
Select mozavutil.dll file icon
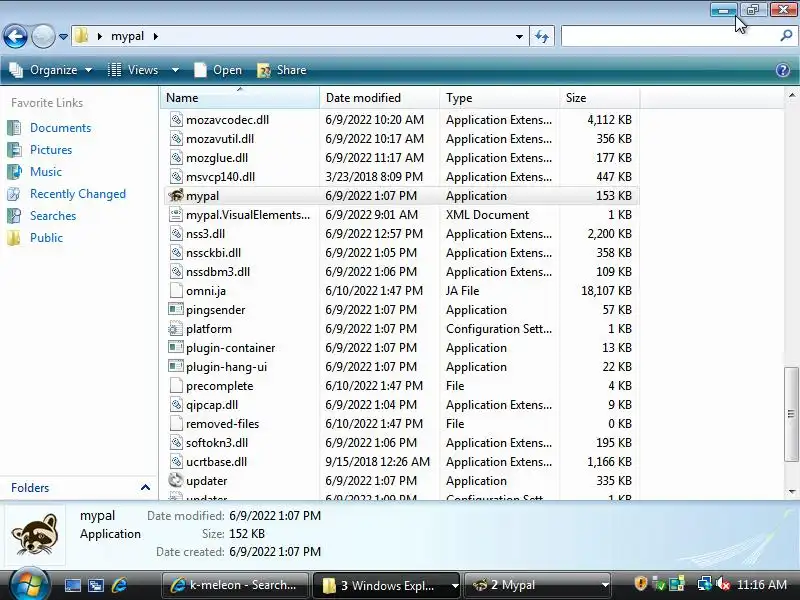(176, 138)
